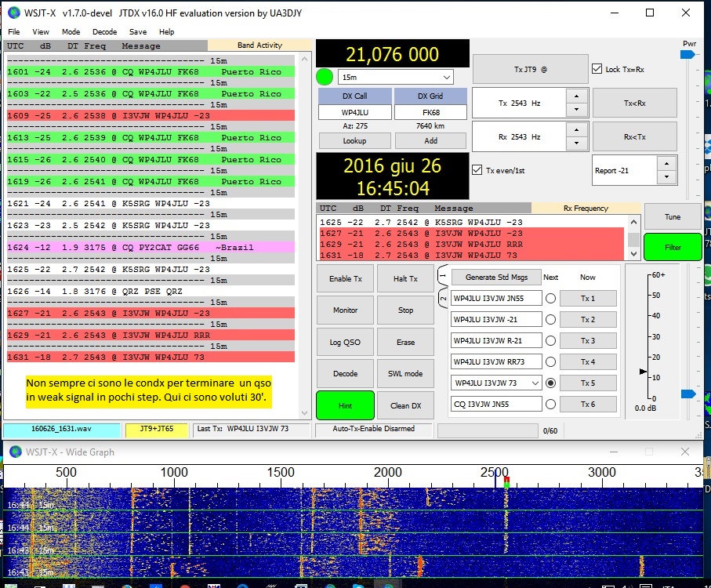The image size is (711, 588).
Task: Switch to message tab 1
Action: [x=443, y=276]
